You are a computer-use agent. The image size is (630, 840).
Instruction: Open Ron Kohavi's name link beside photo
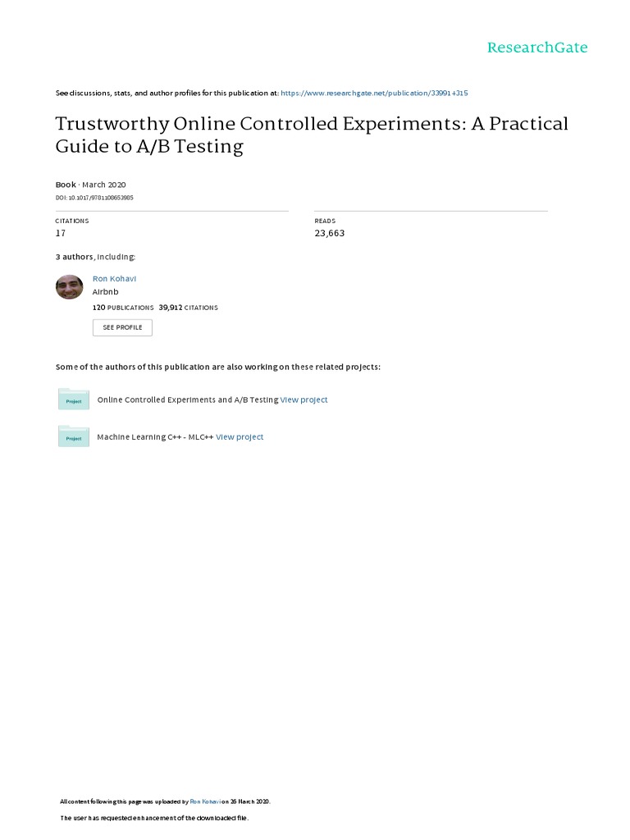113,279
